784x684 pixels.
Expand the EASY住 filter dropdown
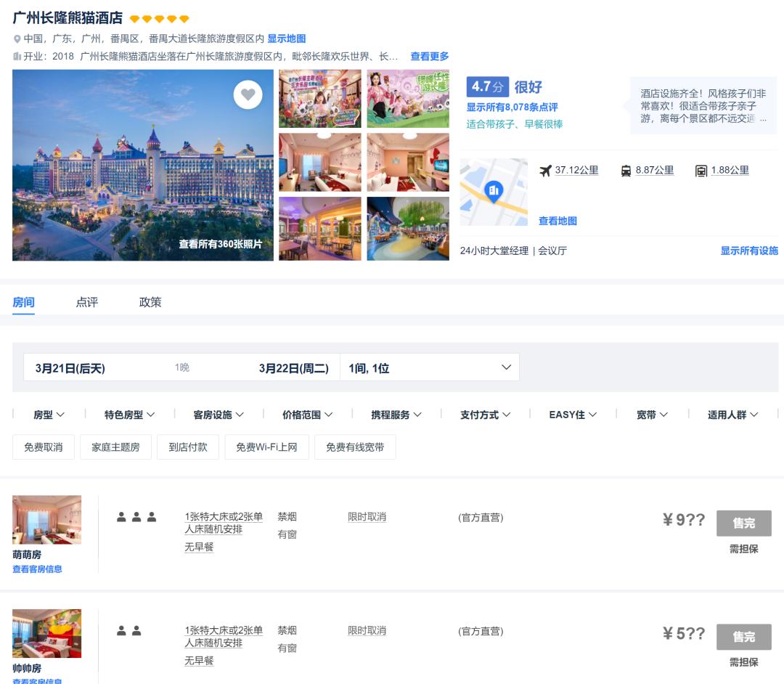pyautogui.click(x=573, y=415)
